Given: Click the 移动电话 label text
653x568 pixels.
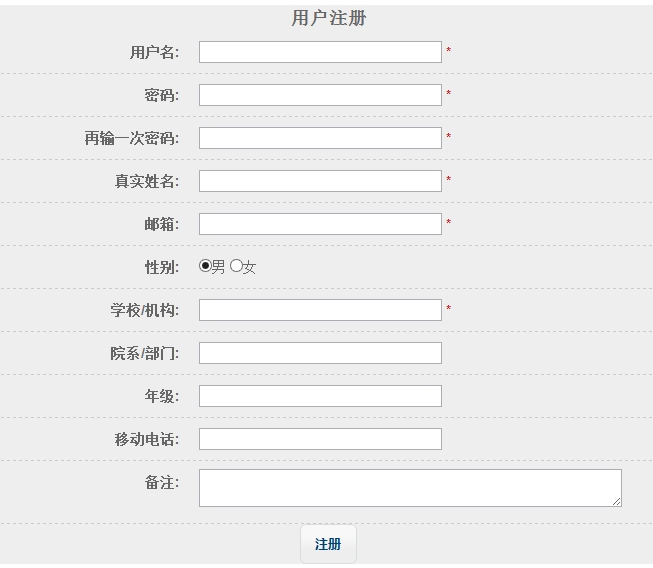Looking at the screenshot, I should click(146, 439).
